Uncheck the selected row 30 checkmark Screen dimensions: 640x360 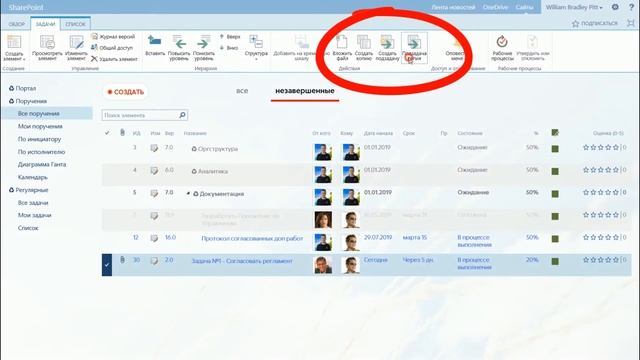click(107, 264)
